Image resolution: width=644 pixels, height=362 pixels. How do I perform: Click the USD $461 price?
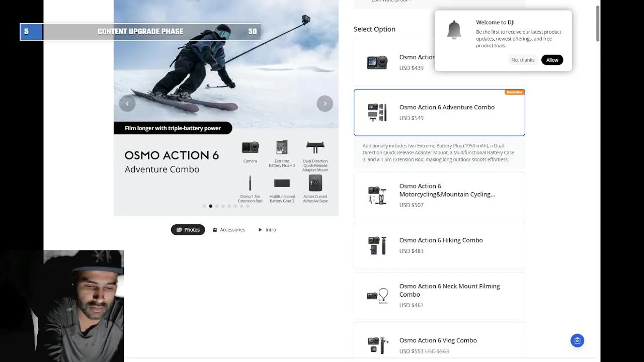(x=411, y=305)
